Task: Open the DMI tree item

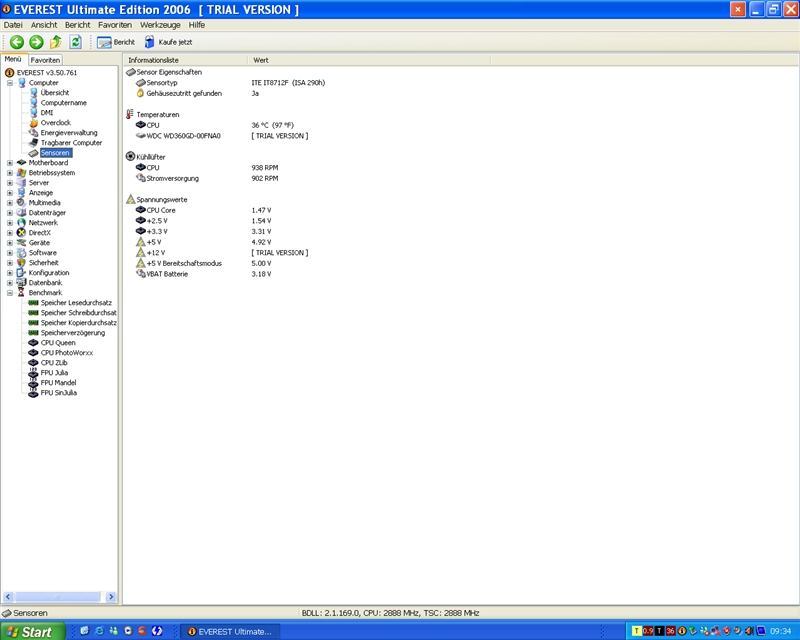Action: pyautogui.click(x=46, y=113)
